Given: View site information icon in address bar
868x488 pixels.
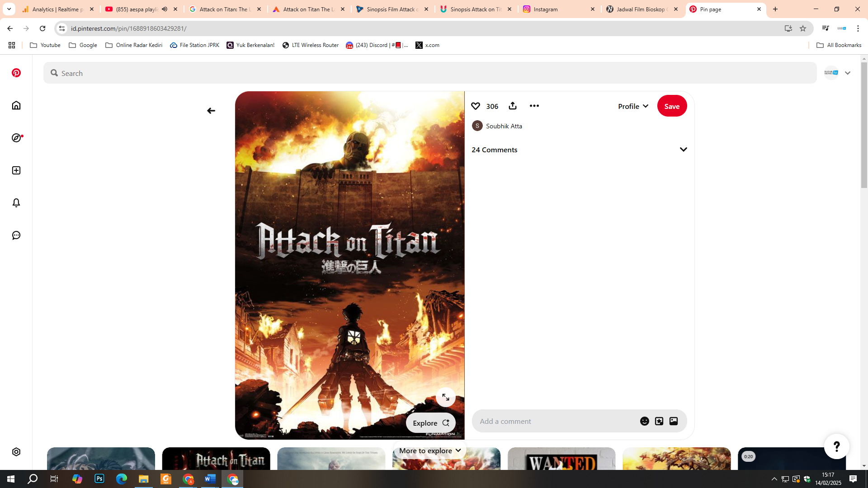Looking at the screenshot, I should [62, 28].
